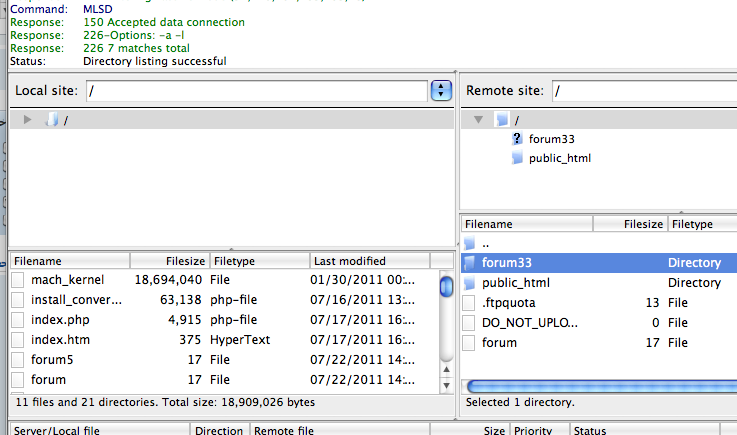Click the index.php file icon
Screen dimensions: 737x435
coord(18,320)
